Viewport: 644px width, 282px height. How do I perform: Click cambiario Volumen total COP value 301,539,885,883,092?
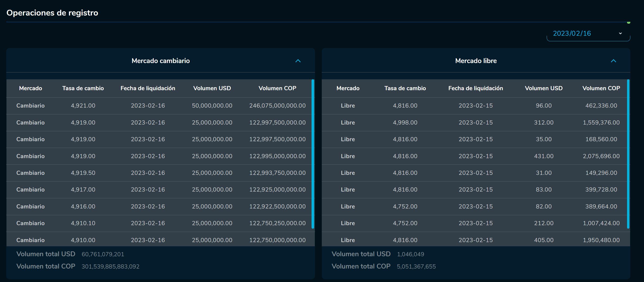(110, 266)
